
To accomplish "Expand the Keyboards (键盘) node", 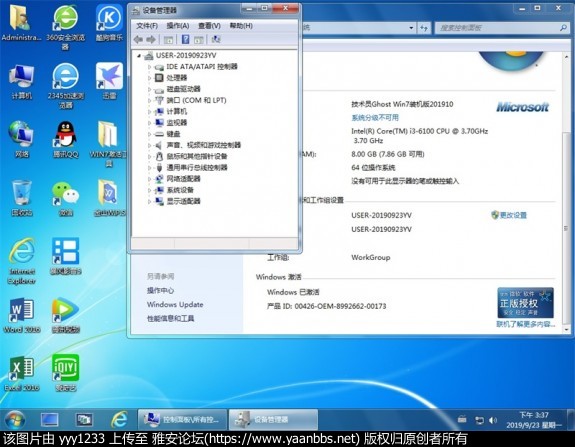I will pos(149,134).
